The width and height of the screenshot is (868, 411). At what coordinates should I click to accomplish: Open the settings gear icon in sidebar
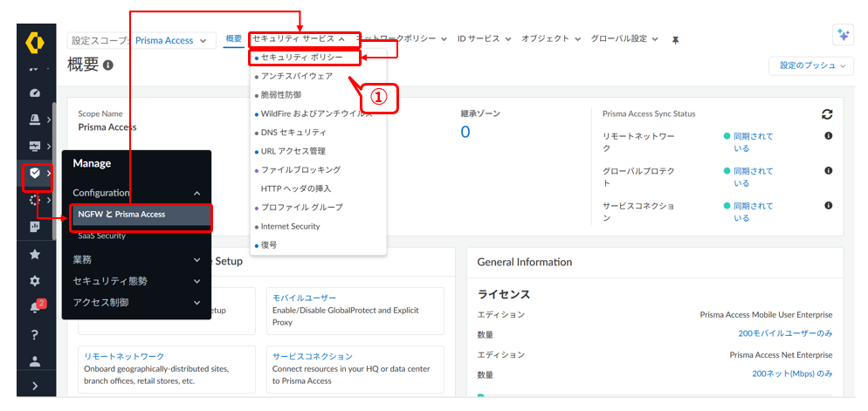pos(35,281)
